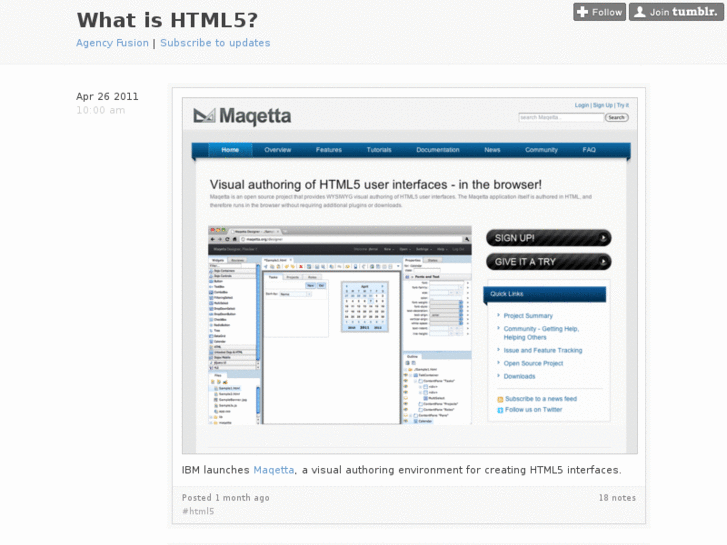
Task: Select the News tab in the Maqetta nav
Action: 492,150
